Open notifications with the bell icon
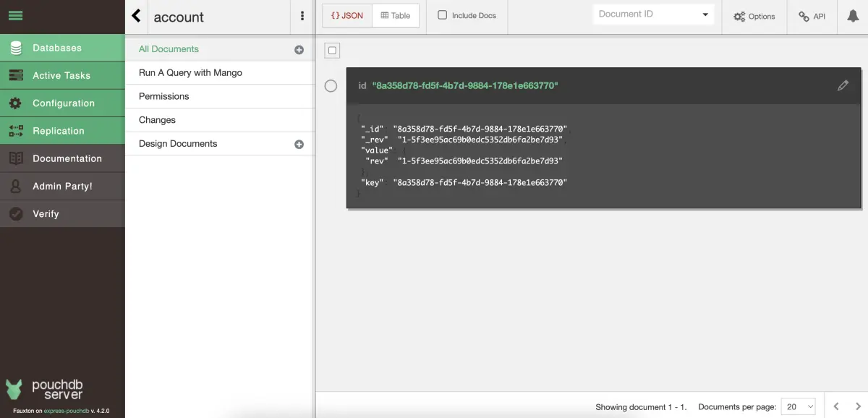 [853, 16]
